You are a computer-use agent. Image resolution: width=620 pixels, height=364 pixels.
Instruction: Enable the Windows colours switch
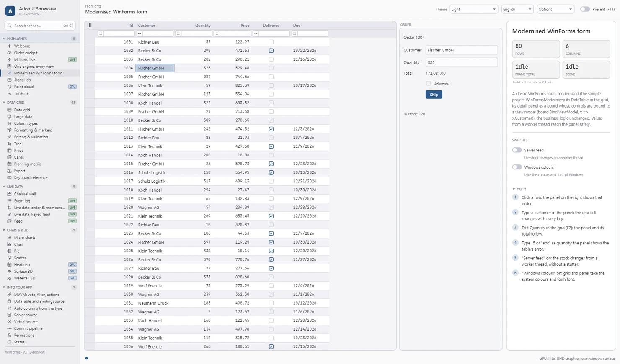point(517,167)
